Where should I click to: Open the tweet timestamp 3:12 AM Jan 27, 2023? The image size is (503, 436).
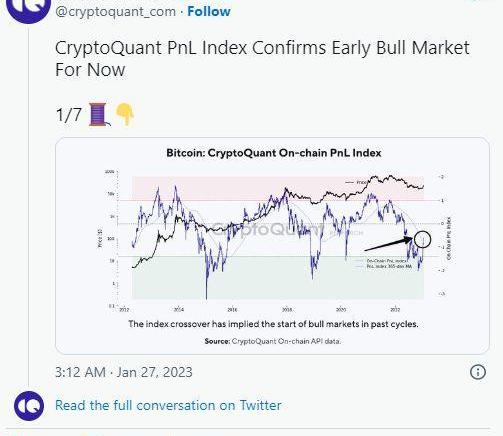coord(124,372)
